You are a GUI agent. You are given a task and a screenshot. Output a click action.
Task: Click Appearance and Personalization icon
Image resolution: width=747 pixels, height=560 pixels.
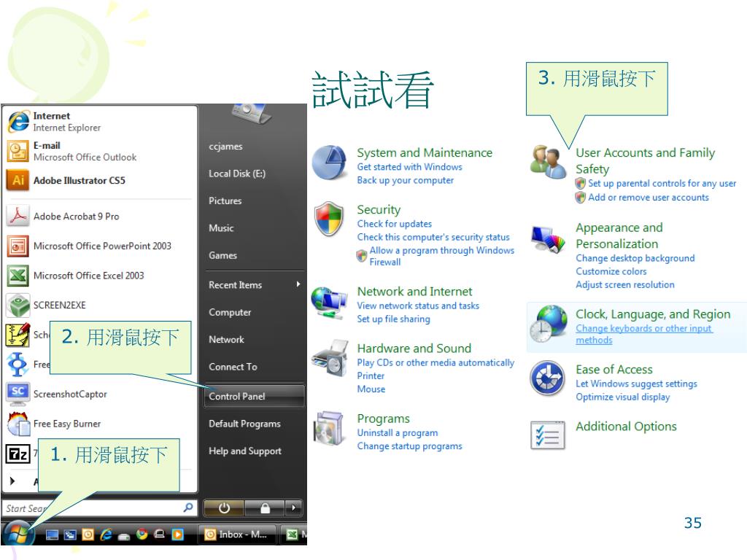pos(549,239)
